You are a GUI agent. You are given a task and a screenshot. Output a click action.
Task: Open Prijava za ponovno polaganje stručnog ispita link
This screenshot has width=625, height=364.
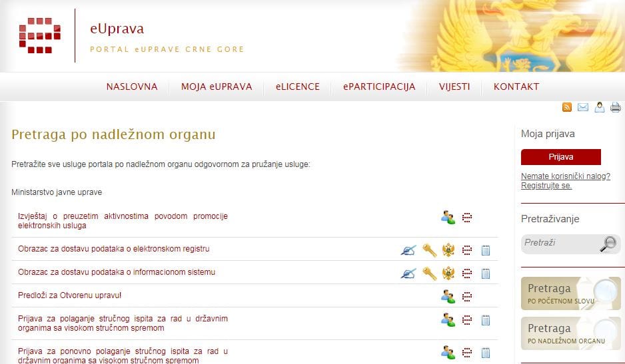[123, 355]
